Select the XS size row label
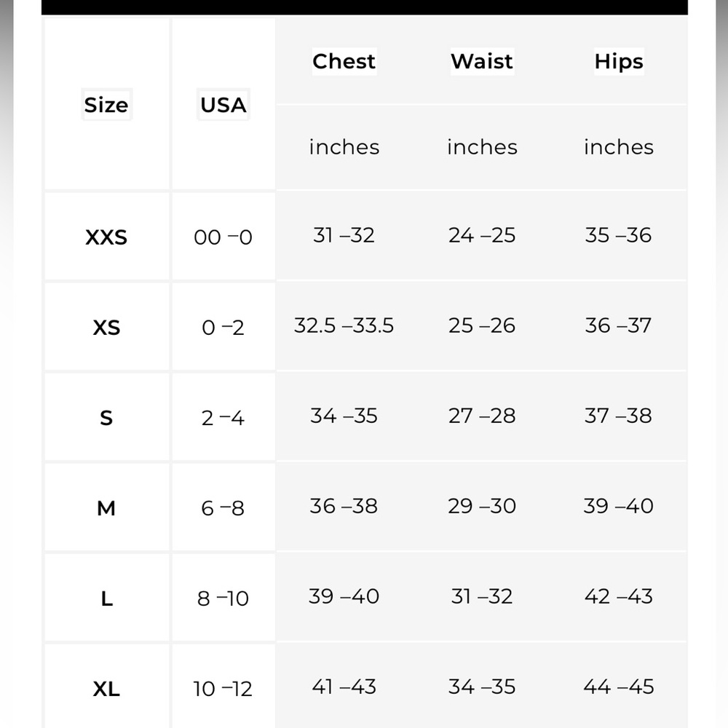728x728 pixels. click(106, 328)
